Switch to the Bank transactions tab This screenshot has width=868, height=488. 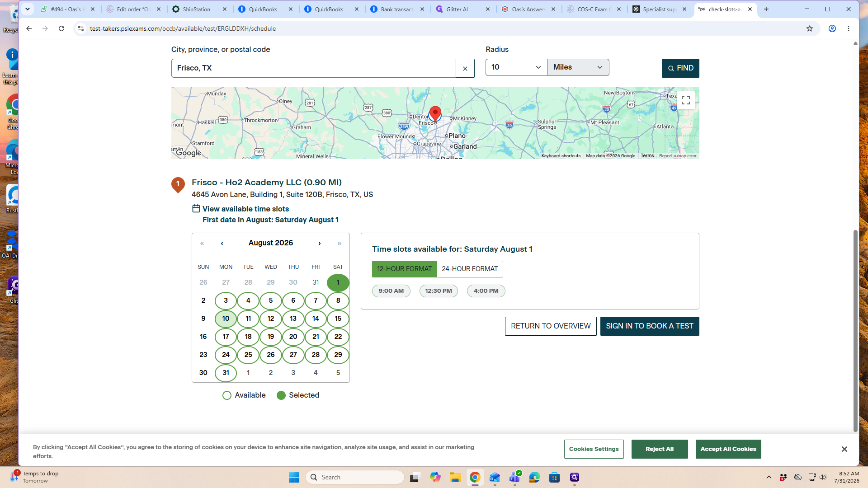[398, 9]
